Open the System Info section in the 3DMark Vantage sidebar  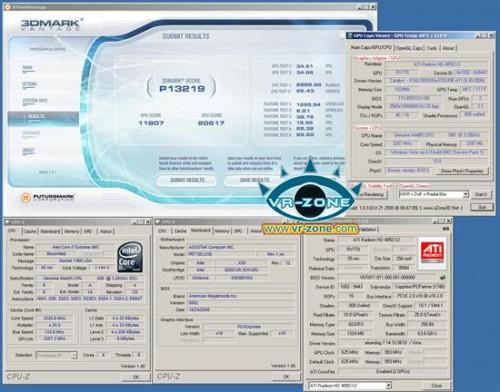point(35,101)
